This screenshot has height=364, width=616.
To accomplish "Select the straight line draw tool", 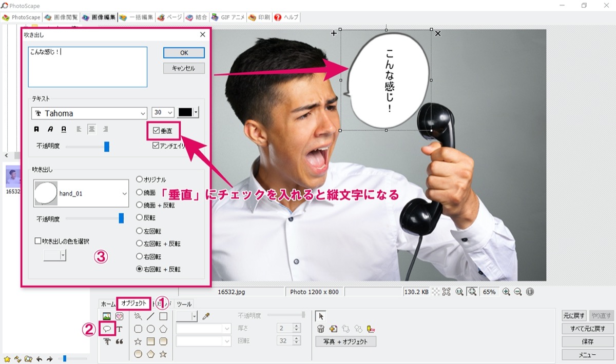I will point(150,316).
